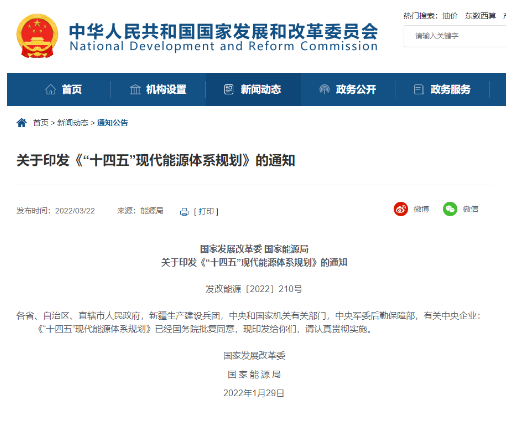The width and height of the screenshot is (514, 424).
Task: Click the news dynamics icon
Action: click(x=229, y=89)
